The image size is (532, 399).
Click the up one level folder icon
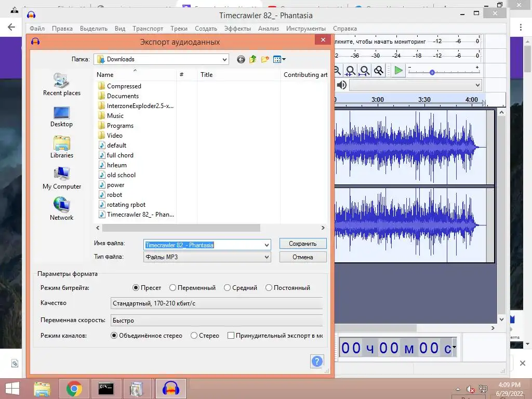click(253, 59)
